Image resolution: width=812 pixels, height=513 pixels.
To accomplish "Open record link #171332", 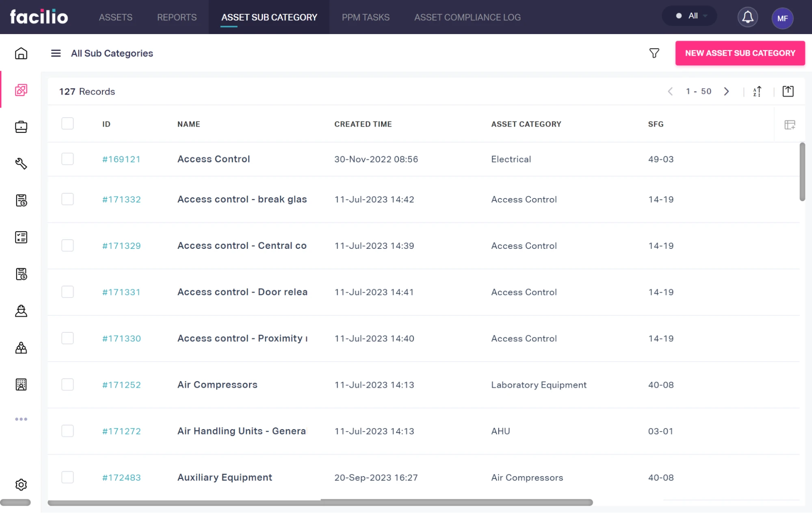I will 121,199.
